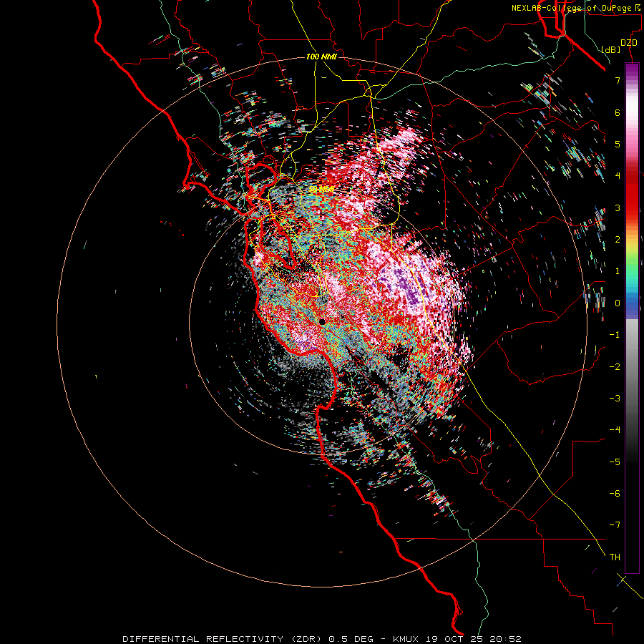The height and width of the screenshot is (644, 644).
Task: Select the 100 NMI range ring label
Action: (321, 57)
